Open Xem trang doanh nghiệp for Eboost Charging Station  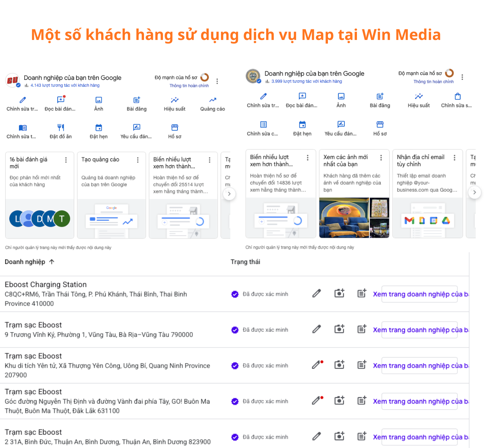(420, 294)
